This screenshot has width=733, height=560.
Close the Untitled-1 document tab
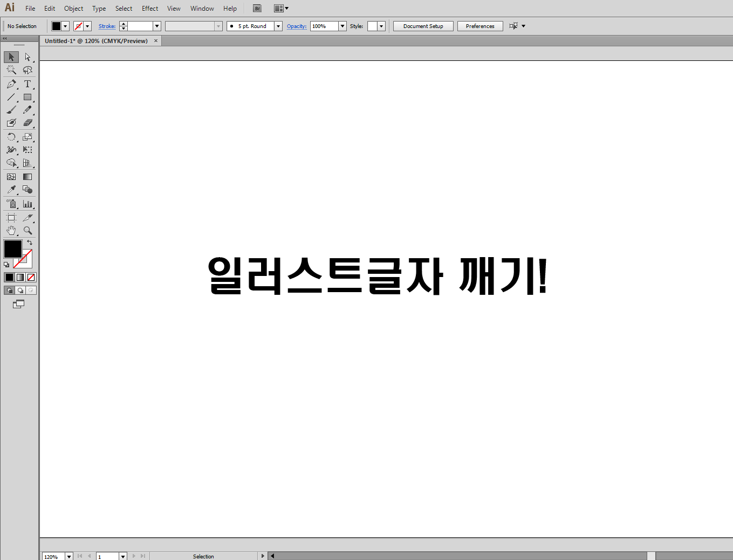pyautogui.click(x=156, y=41)
